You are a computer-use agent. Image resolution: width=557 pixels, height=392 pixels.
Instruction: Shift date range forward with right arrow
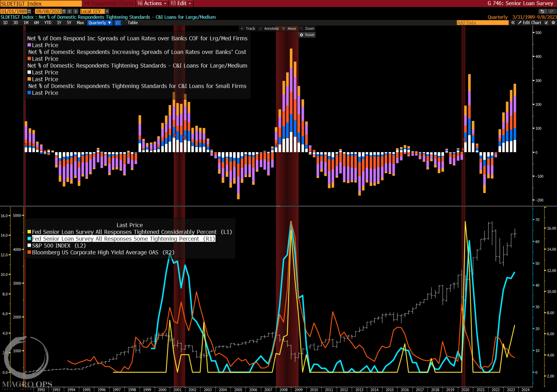point(76,11)
